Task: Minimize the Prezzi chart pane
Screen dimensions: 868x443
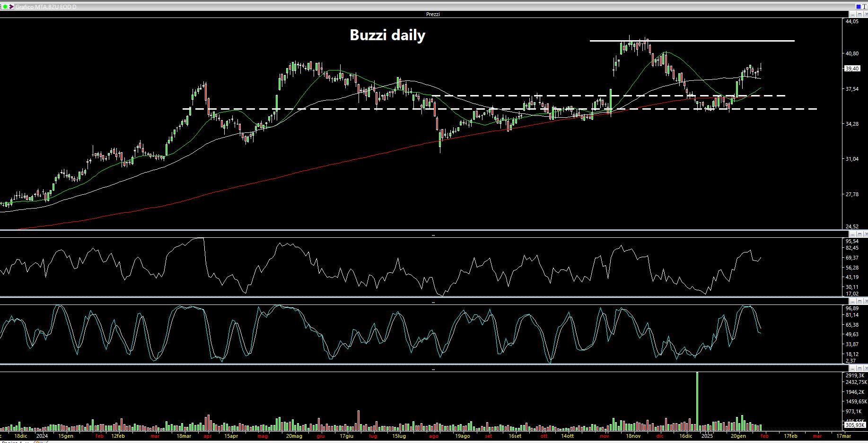Action: [x=852, y=14]
